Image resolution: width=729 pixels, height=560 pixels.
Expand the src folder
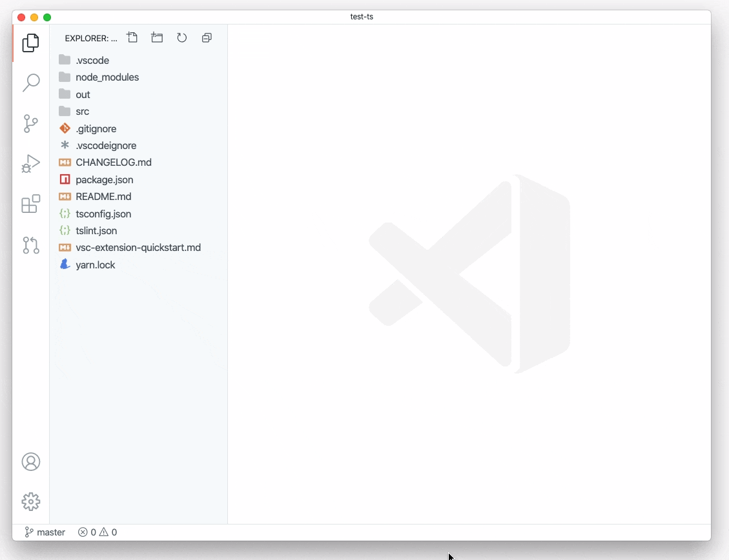tap(82, 112)
